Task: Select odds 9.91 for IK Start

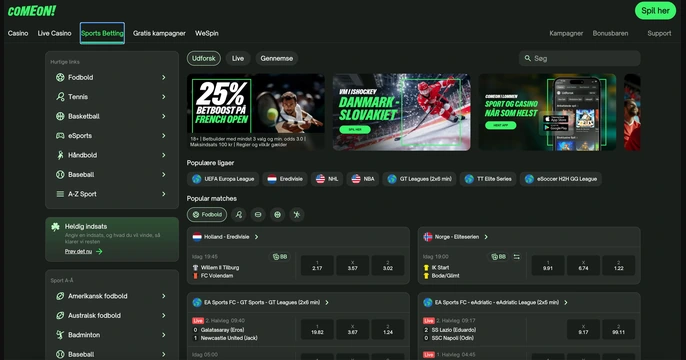Action: (x=548, y=266)
